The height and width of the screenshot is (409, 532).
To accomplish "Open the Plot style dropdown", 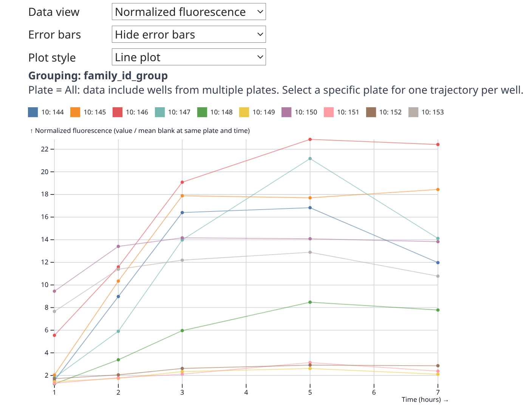I will pos(189,57).
